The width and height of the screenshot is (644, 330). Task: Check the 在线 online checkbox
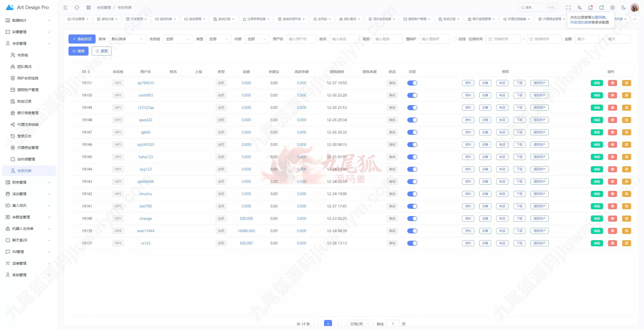[x=455, y=39]
